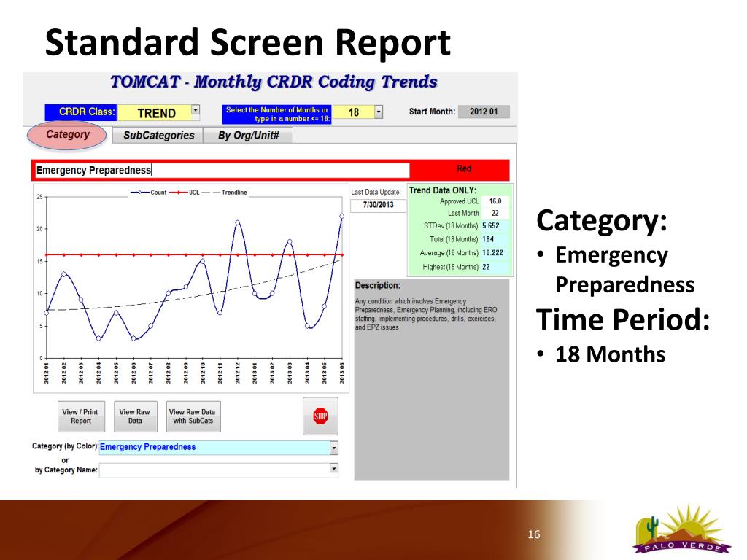
Task: Open the CRDR Class dropdown arrow
Action: [x=196, y=110]
